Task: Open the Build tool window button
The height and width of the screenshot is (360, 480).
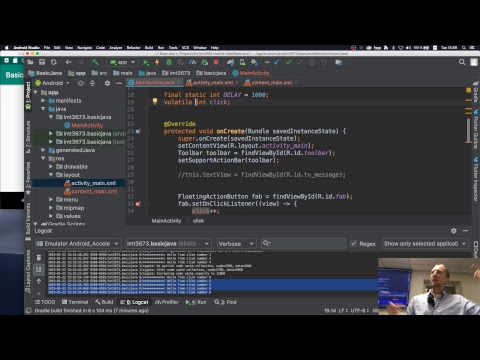Action: pos(104,302)
